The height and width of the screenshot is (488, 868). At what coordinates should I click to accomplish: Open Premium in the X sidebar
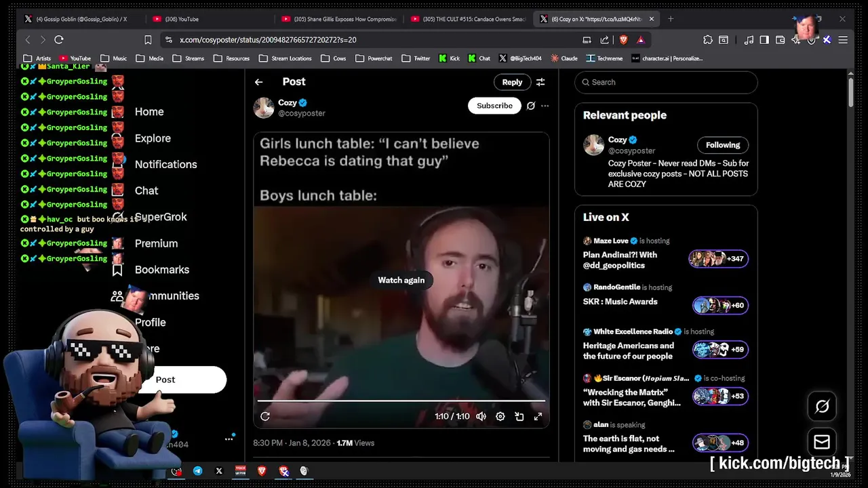click(156, 243)
